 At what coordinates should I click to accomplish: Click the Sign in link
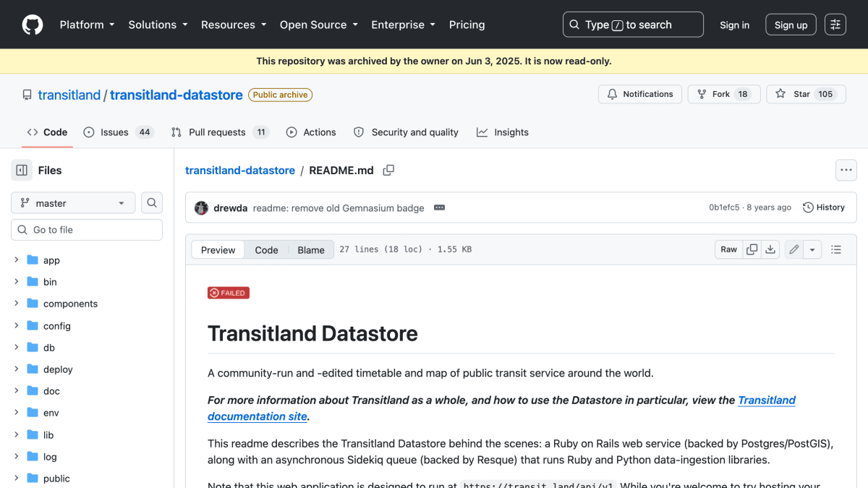[734, 25]
